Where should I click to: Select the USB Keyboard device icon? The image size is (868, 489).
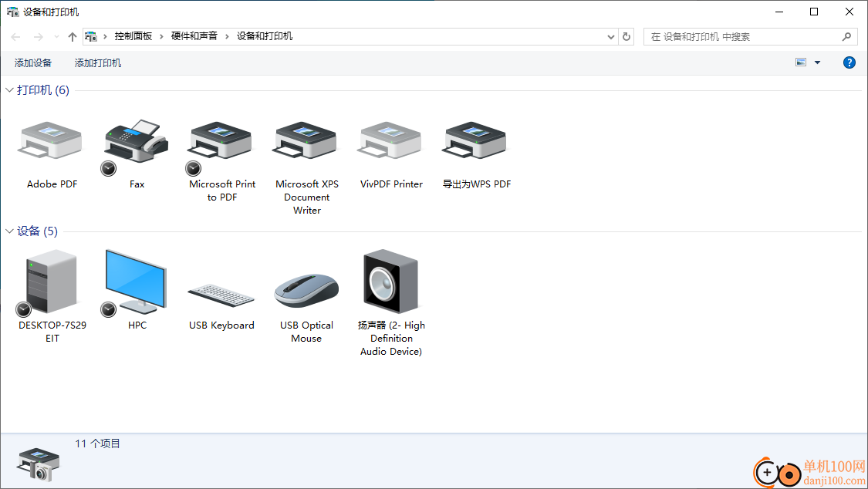point(221,295)
